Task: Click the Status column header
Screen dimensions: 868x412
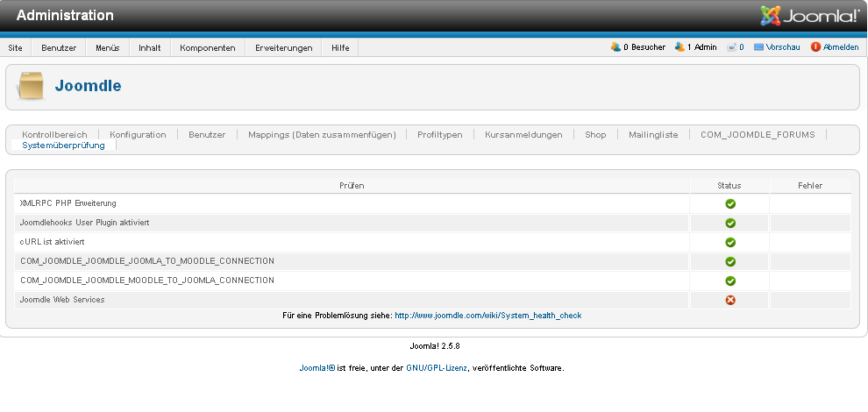Action: pyautogui.click(x=729, y=186)
